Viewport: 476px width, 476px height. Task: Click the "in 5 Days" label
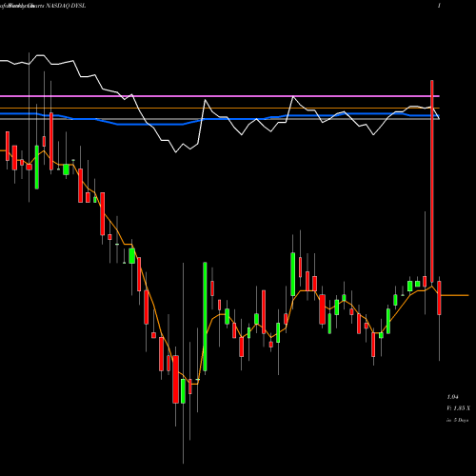click(x=457, y=420)
